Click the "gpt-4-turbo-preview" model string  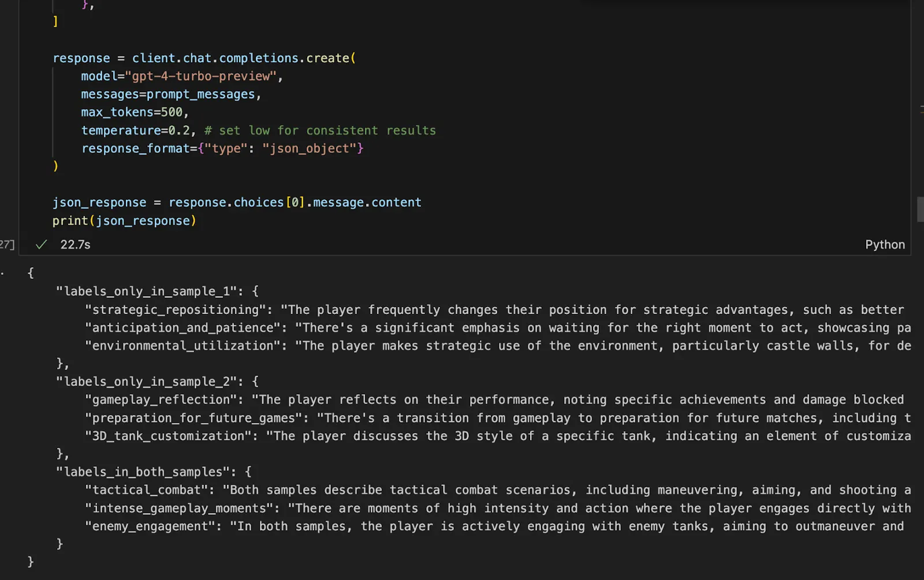(201, 76)
